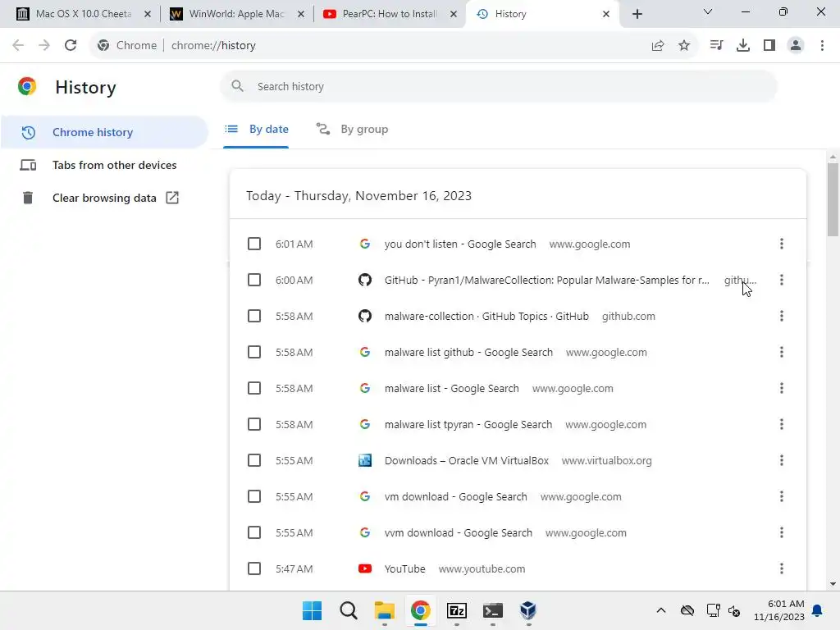Go forward with the forward arrow
The width and height of the screenshot is (840, 630).
[x=44, y=46]
